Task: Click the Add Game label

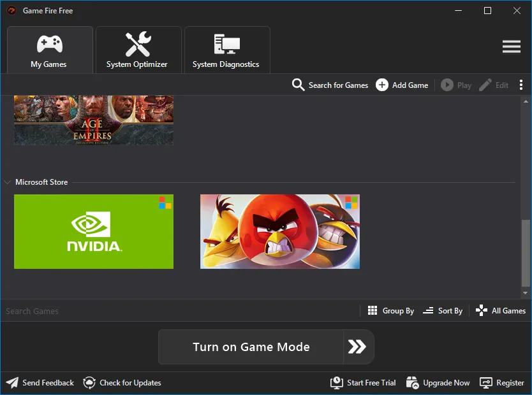Action: (410, 85)
